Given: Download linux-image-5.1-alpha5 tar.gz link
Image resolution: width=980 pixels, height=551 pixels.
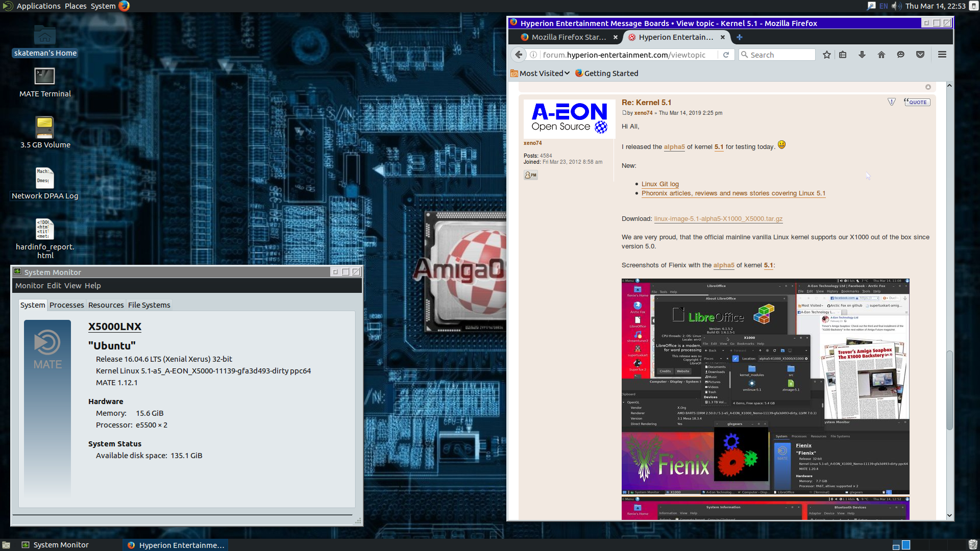Looking at the screenshot, I should [718, 219].
